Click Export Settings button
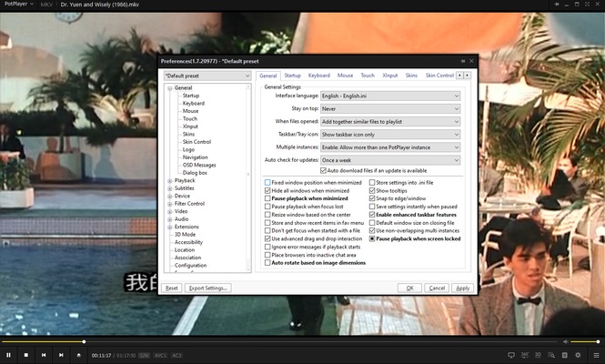 coord(208,288)
